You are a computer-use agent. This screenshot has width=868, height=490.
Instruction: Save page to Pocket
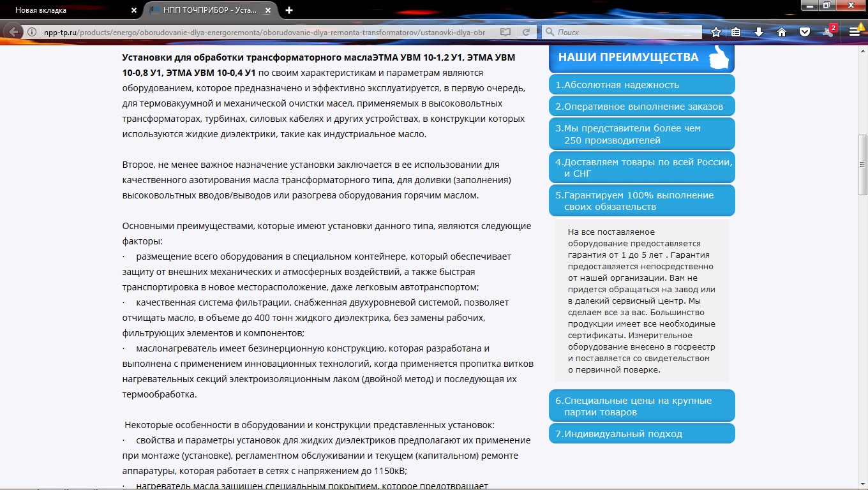(x=805, y=32)
